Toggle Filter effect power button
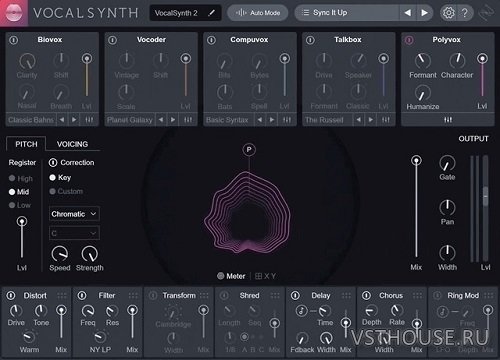Screen dimensions: 500x360 pyautogui.click(x=82, y=296)
